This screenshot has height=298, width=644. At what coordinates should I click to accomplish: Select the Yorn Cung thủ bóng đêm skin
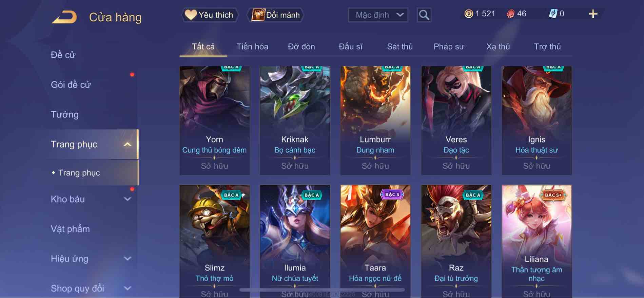pos(214,120)
